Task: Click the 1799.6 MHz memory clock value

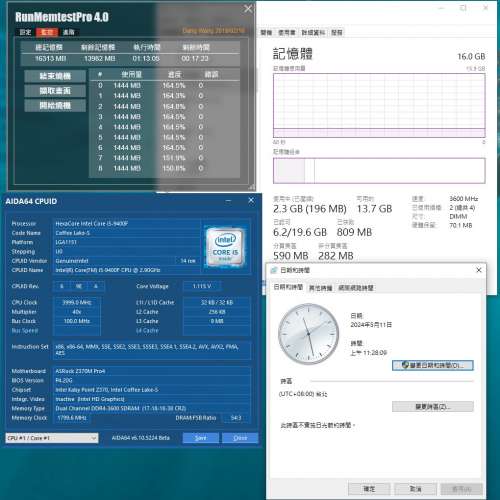Action: pyautogui.click(x=72, y=418)
